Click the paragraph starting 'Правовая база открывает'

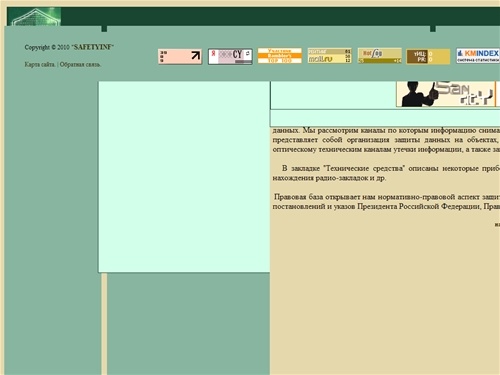pos(386,202)
